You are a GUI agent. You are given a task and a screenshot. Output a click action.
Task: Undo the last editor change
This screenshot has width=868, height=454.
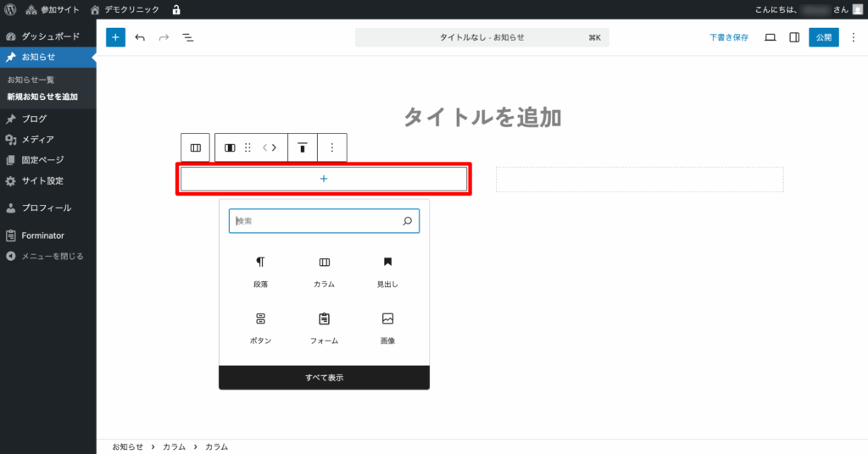tap(140, 37)
